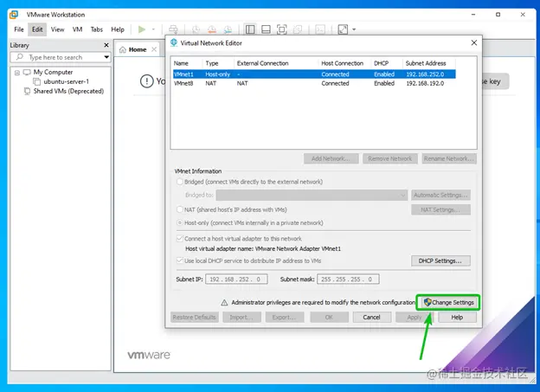Click the administrator warning triangle icon
The width and height of the screenshot is (540, 392).
(x=224, y=303)
